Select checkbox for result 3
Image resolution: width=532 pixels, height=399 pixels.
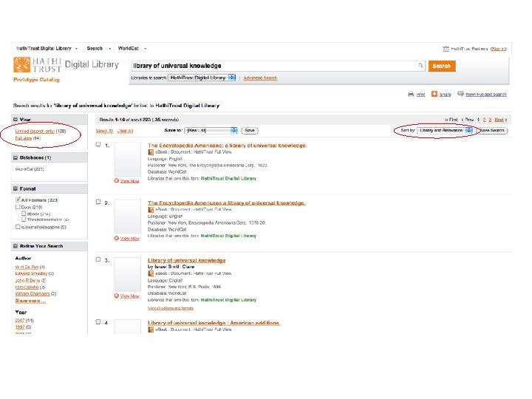coord(98,259)
